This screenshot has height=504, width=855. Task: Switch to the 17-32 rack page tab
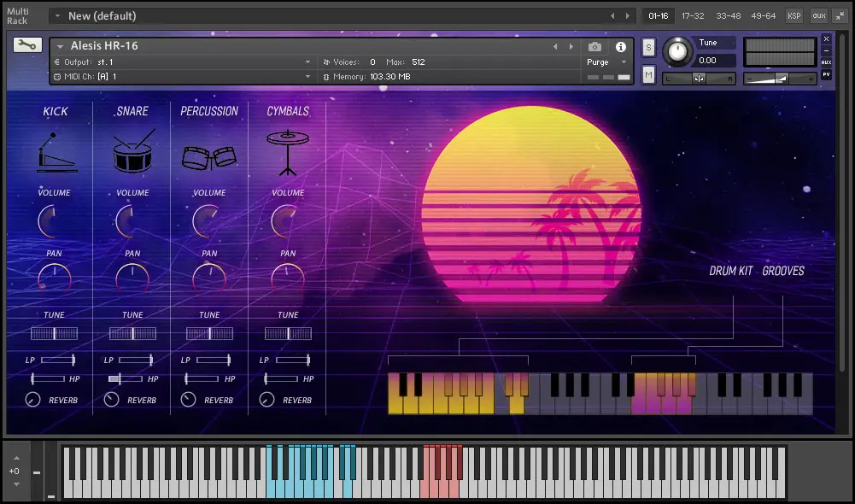694,15
